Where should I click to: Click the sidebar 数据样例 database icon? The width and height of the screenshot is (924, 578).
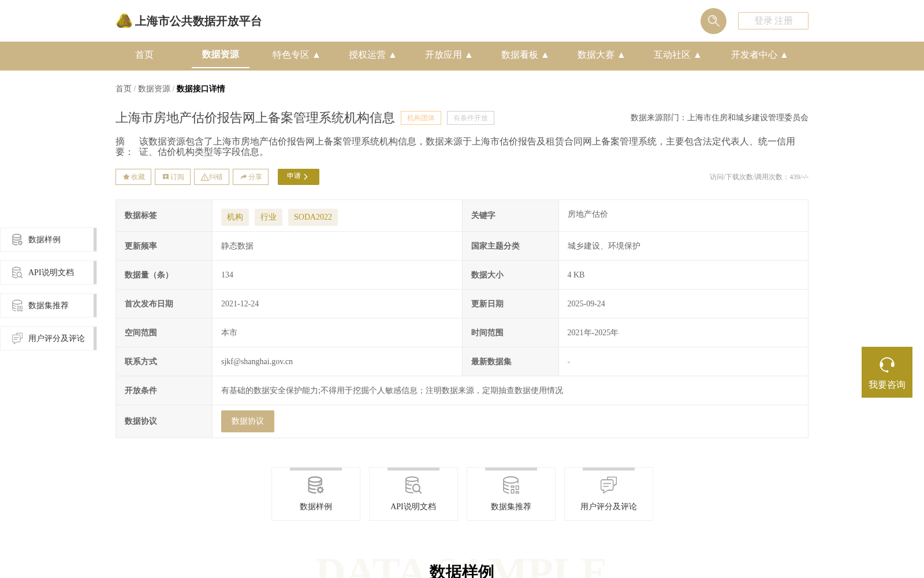[17, 240]
